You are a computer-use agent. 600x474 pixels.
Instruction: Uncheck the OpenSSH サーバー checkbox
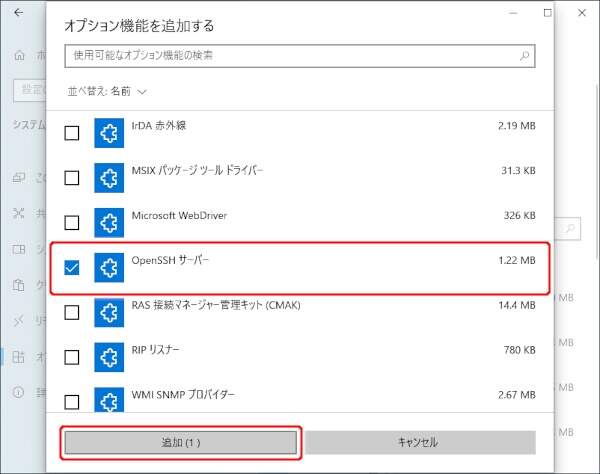pyautogui.click(x=72, y=267)
